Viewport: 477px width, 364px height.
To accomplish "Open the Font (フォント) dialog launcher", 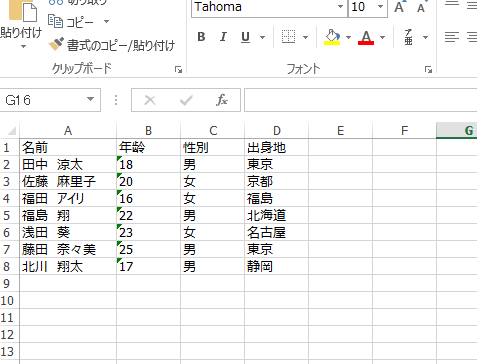I will pyautogui.click(x=428, y=69).
